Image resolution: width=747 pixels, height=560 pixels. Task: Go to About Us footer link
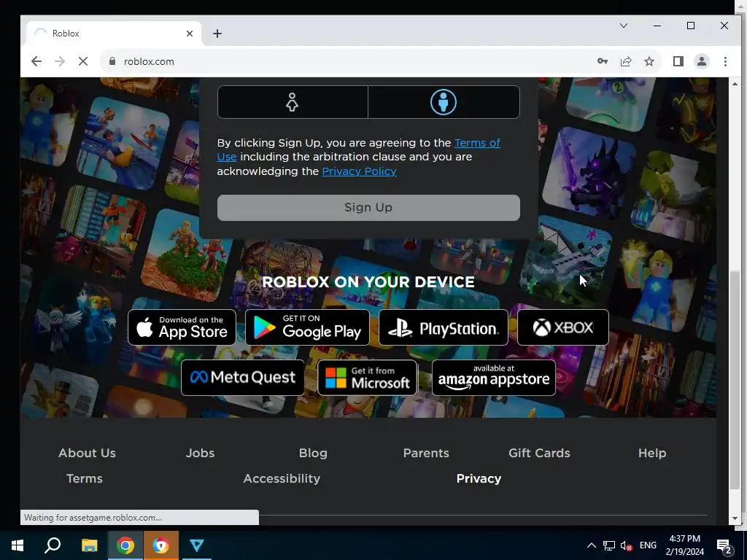click(x=88, y=453)
